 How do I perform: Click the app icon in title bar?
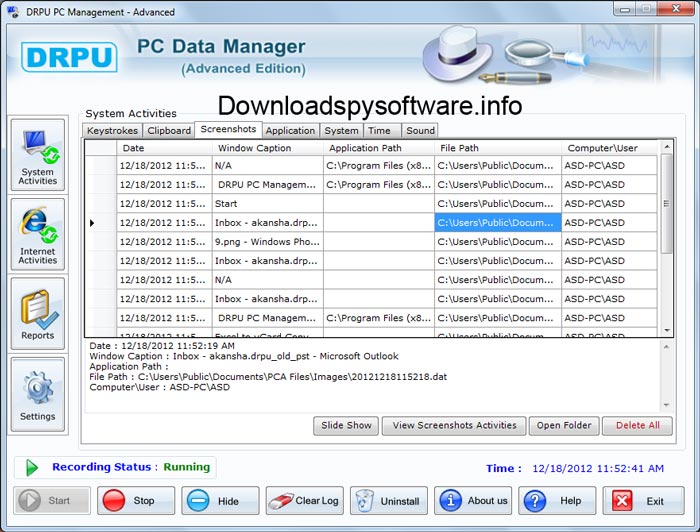[13, 12]
